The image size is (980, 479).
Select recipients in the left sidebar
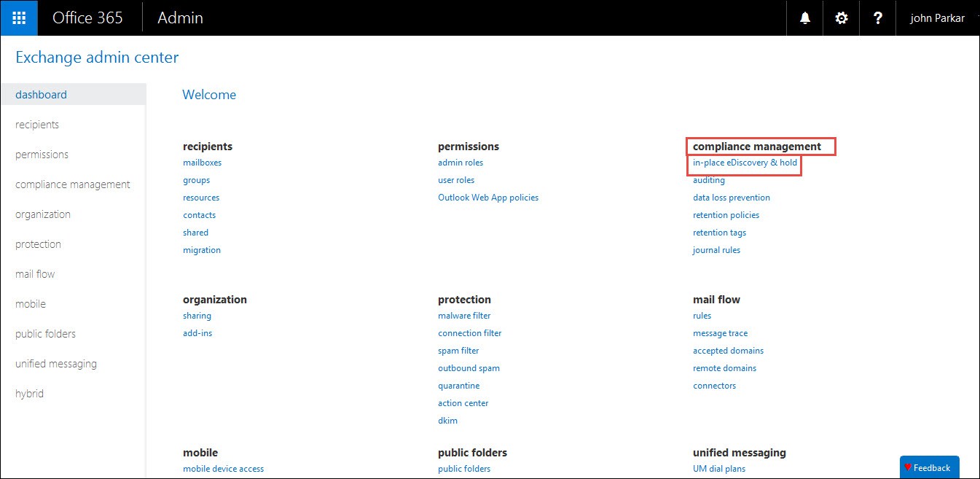pos(37,124)
